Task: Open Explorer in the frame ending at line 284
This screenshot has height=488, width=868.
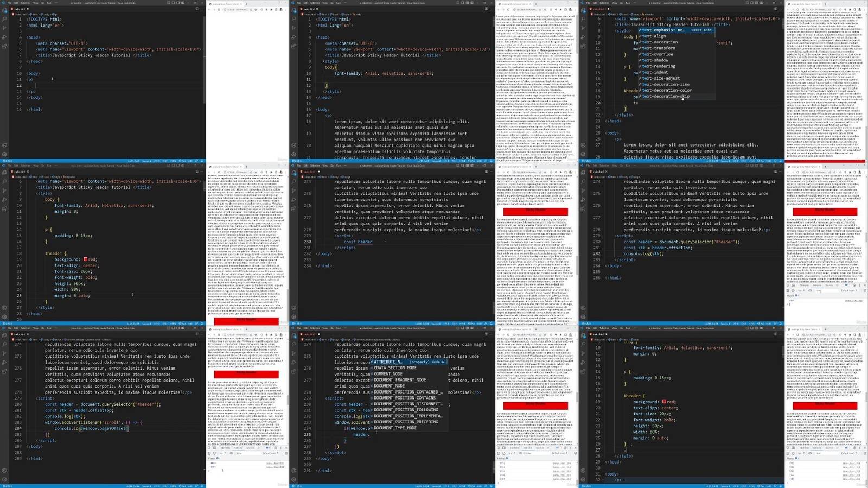Action: (293, 173)
